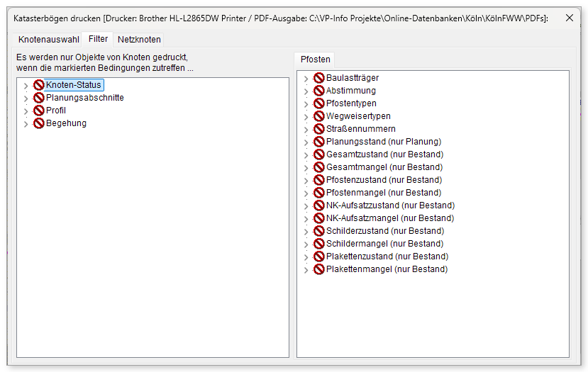588x372 pixels.
Task: Click the prohibition icon beside Abstimmung
Action: (318, 91)
